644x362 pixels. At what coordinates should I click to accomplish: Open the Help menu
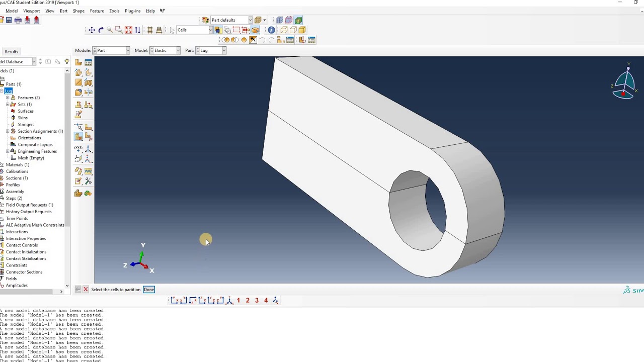tap(150, 11)
